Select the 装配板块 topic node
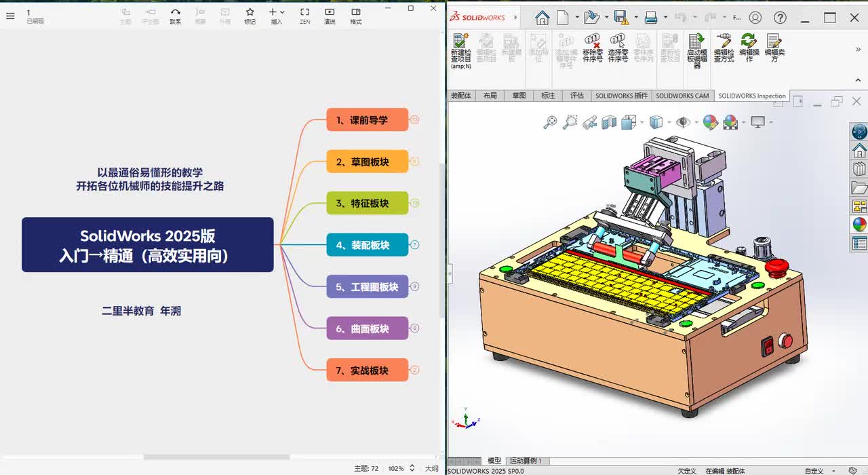 368,245
